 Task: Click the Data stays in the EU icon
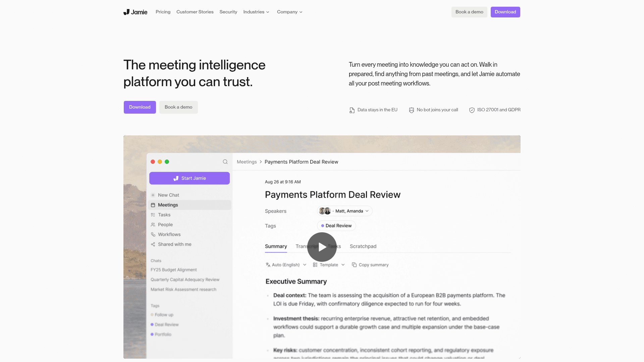(x=352, y=110)
